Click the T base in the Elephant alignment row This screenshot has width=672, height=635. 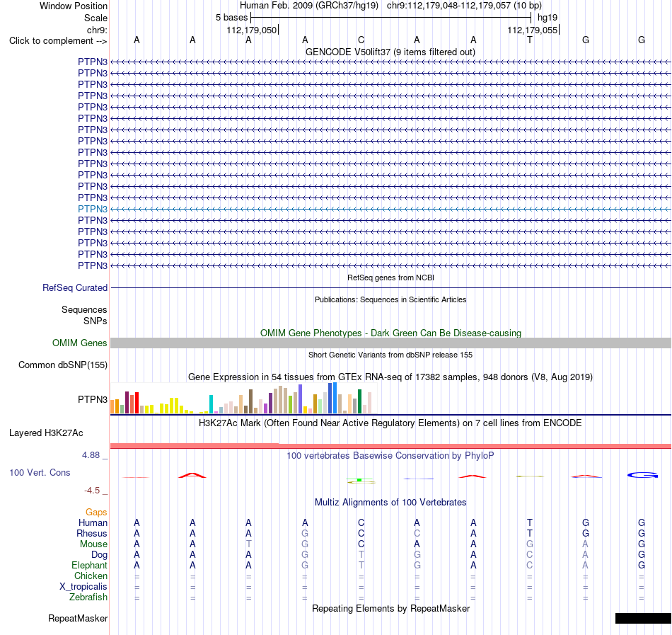[361, 565]
